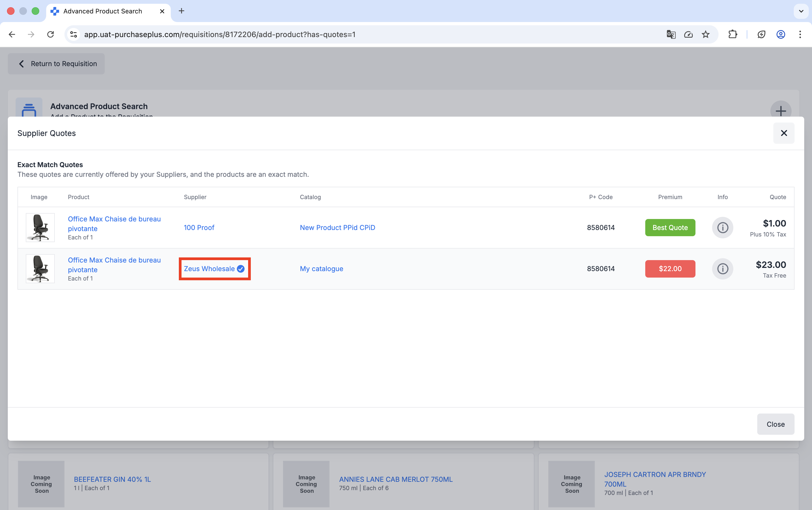
Task: Open the Chrome profile icon
Action: click(781, 34)
